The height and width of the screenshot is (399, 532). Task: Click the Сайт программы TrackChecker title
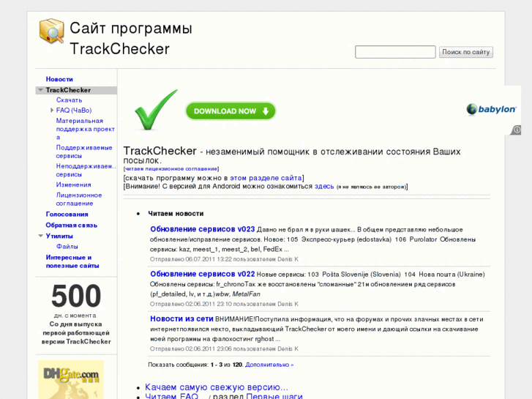pos(131,38)
